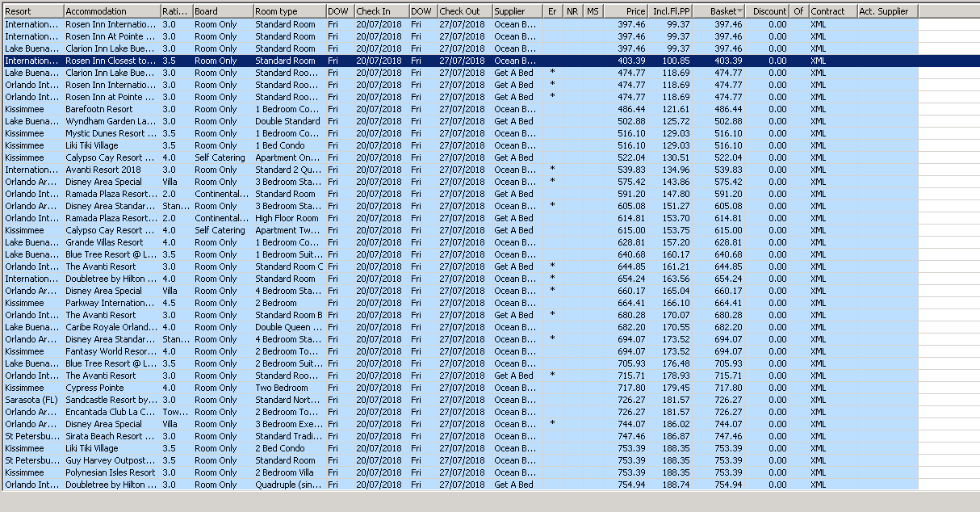Screen dimensions: 980x512
Task: Select the 'Sirata Beach Resort' accommodation cell
Action: point(112,436)
